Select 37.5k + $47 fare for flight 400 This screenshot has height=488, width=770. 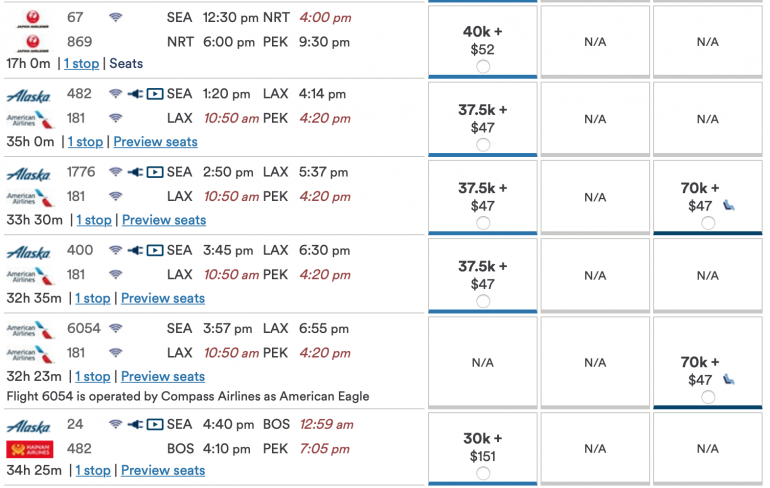point(483,301)
